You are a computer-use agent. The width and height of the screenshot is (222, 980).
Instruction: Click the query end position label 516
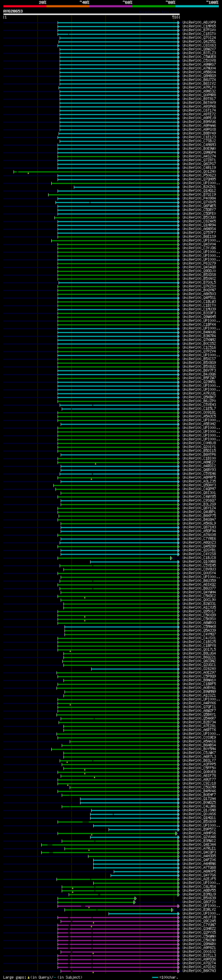point(175,17)
